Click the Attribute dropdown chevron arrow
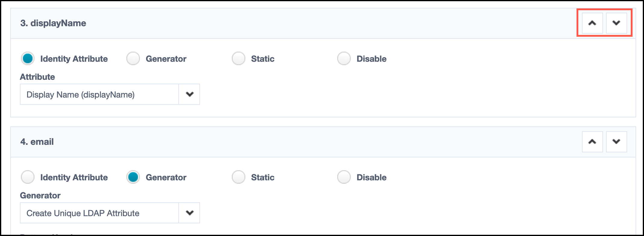 pos(189,95)
